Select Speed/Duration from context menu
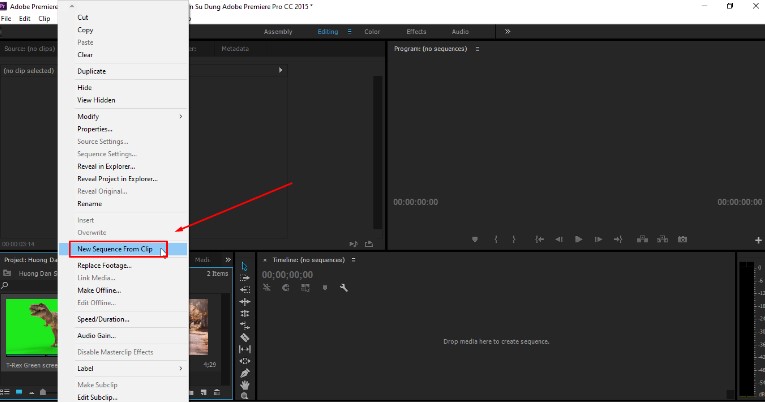 coord(104,319)
